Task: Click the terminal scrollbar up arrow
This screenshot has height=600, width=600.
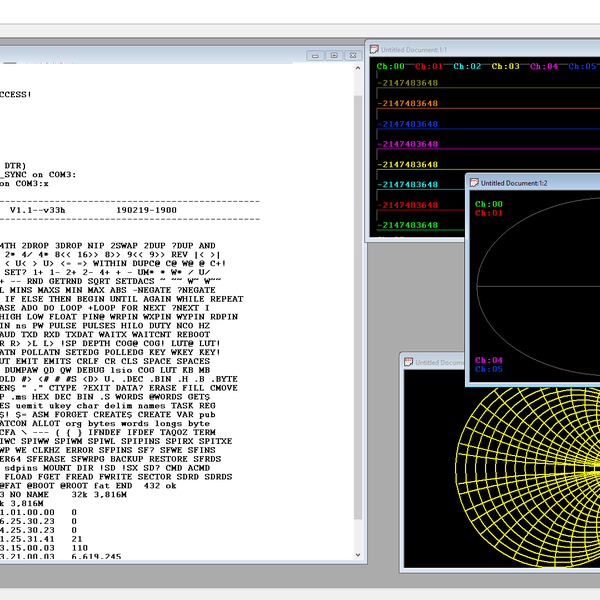Action: 358,68
